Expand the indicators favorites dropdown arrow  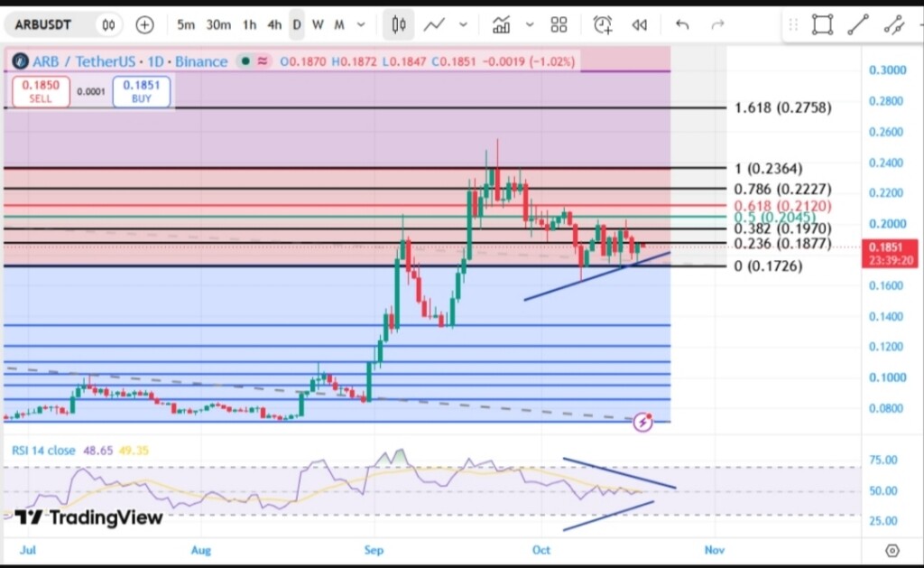coord(529,24)
